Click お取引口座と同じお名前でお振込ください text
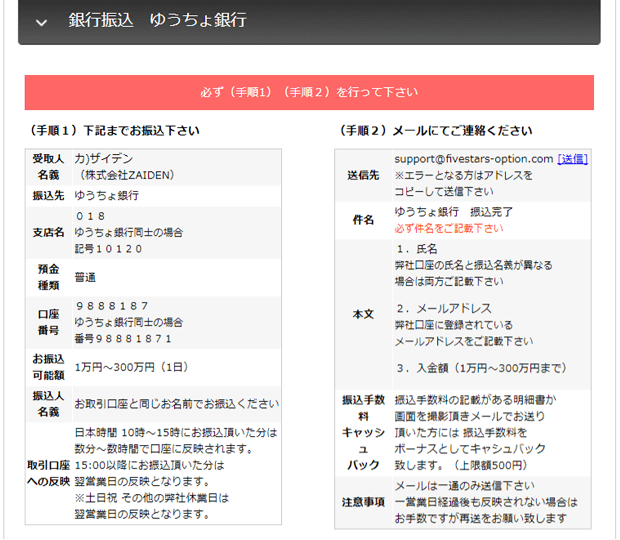This screenshot has width=620, height=540. [177, 404]
